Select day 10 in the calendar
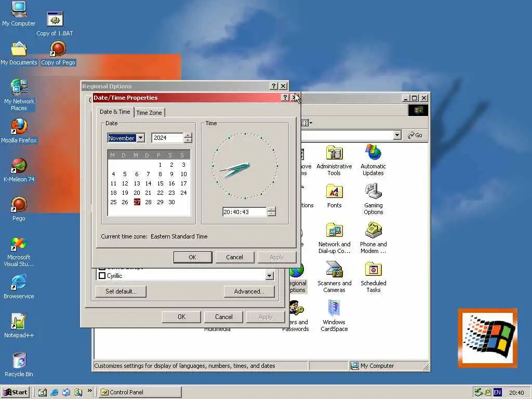Viewport: 532px width, 399px height. (183, 174)
